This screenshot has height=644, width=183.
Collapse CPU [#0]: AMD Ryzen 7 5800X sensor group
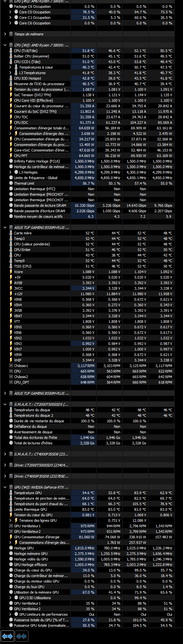5,45
